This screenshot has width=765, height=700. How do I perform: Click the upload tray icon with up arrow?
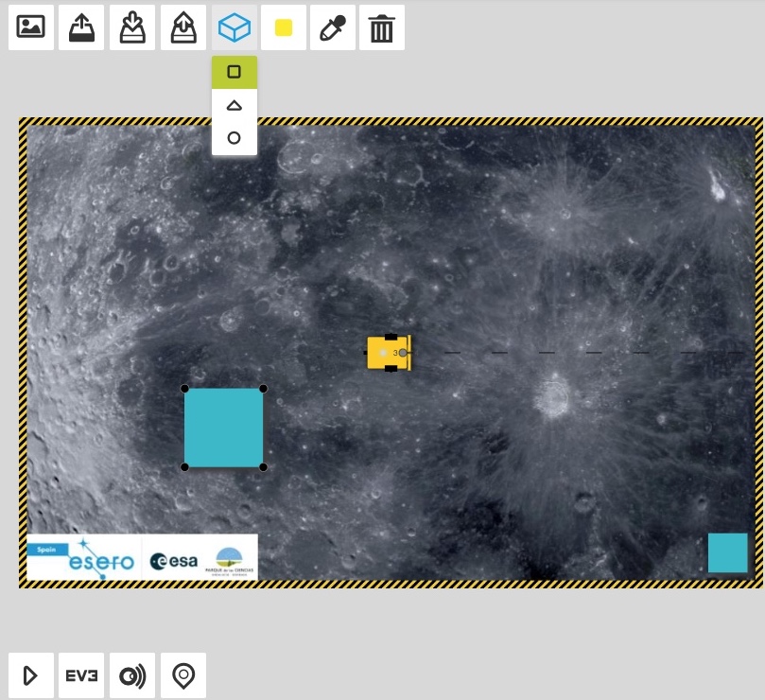pos(81,27)
